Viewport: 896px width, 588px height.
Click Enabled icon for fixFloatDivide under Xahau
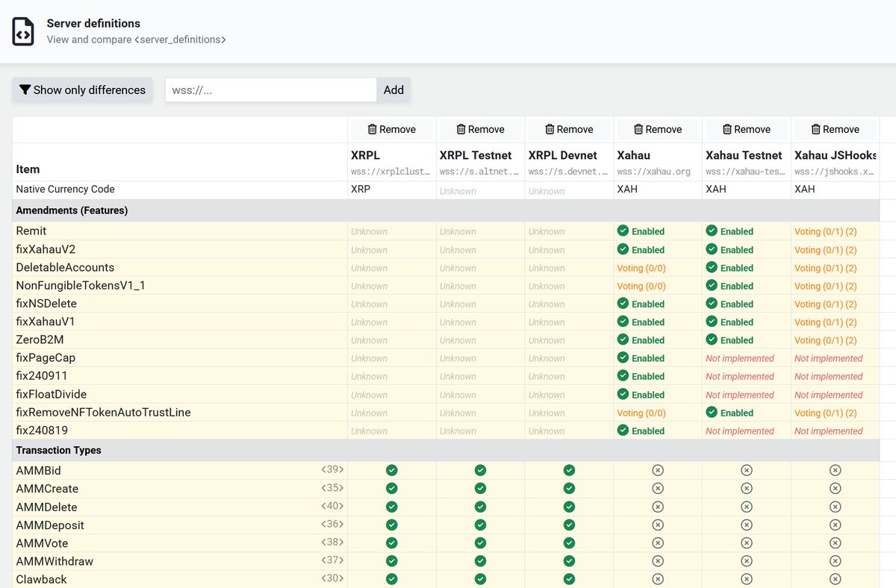623,394
